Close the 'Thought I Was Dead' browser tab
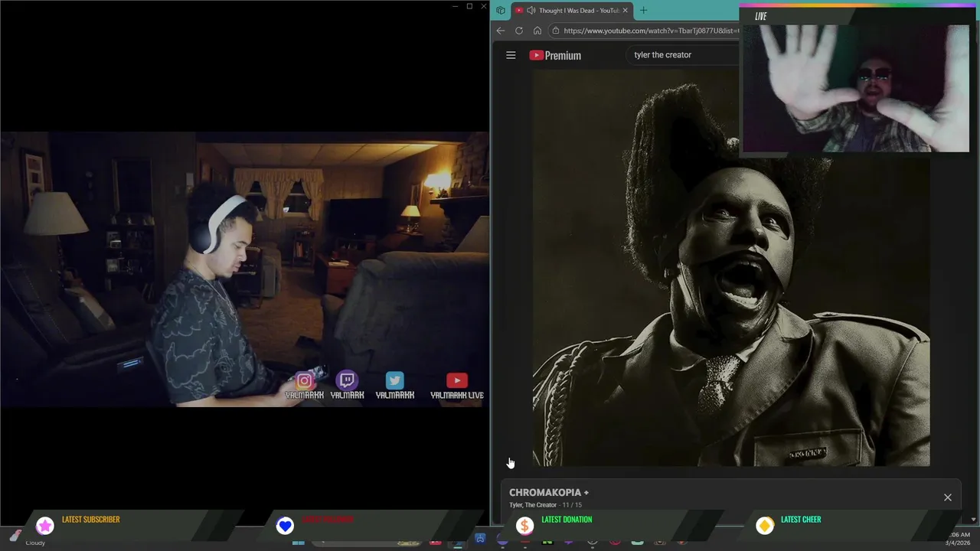This screenshot has height=551, width=980. [x=625, y=10]
